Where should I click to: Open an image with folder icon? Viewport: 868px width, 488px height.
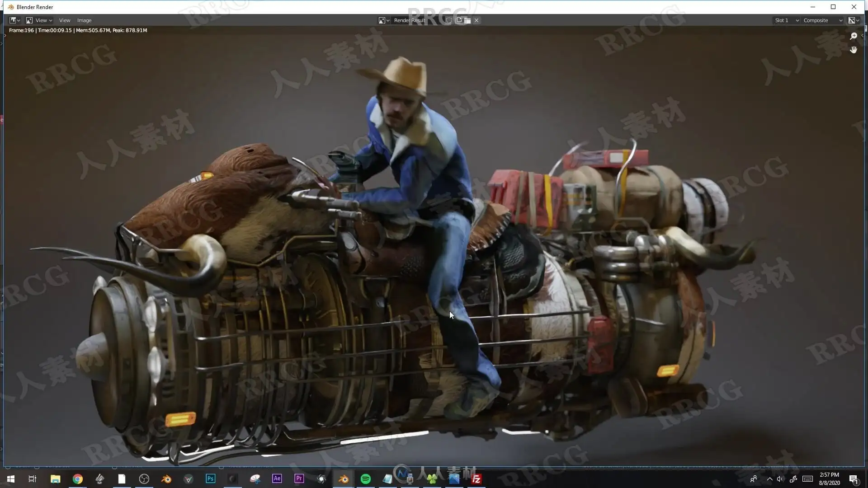pos(467,20)
